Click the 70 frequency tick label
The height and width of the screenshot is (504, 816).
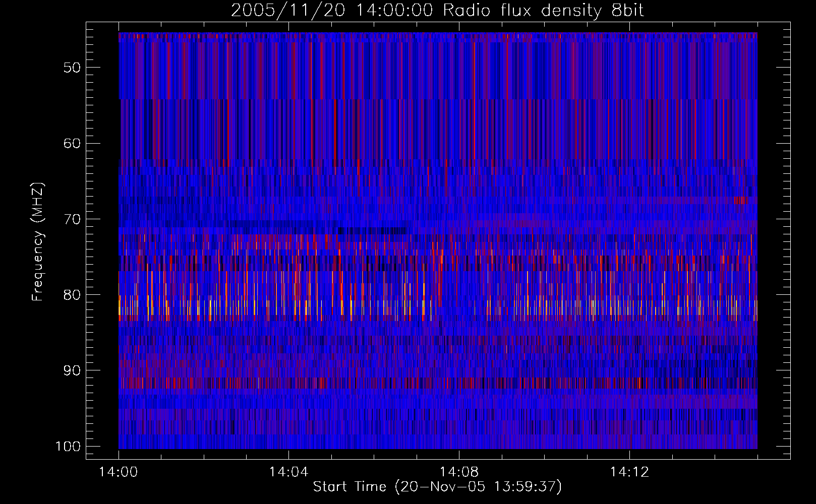pos(72,219)
